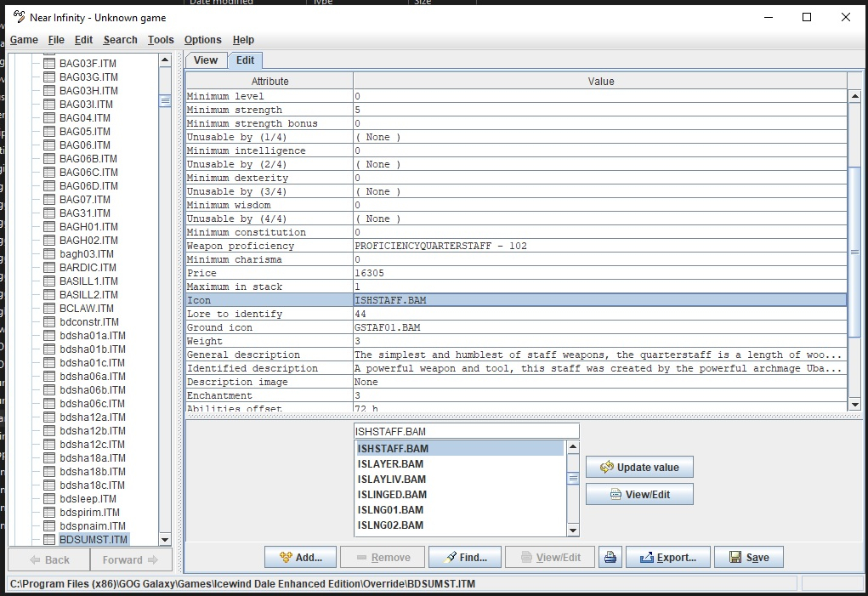
Task: Select BARDIC.ITM in the resource tree
Action: [88, 268]
